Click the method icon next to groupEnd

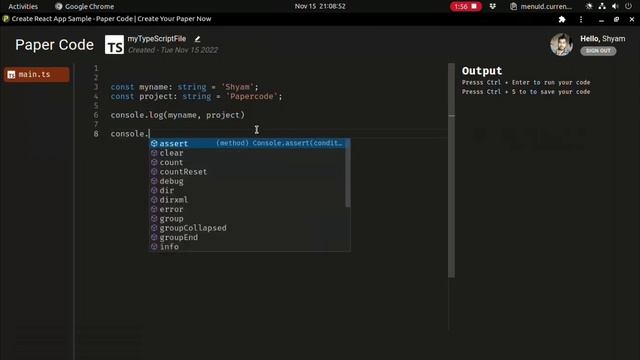coord(154,238)
